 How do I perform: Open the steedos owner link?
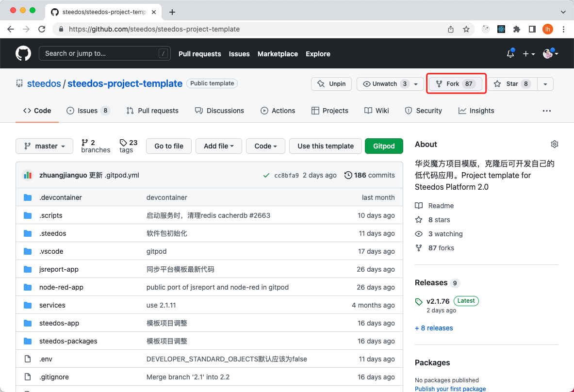(44, 83)
